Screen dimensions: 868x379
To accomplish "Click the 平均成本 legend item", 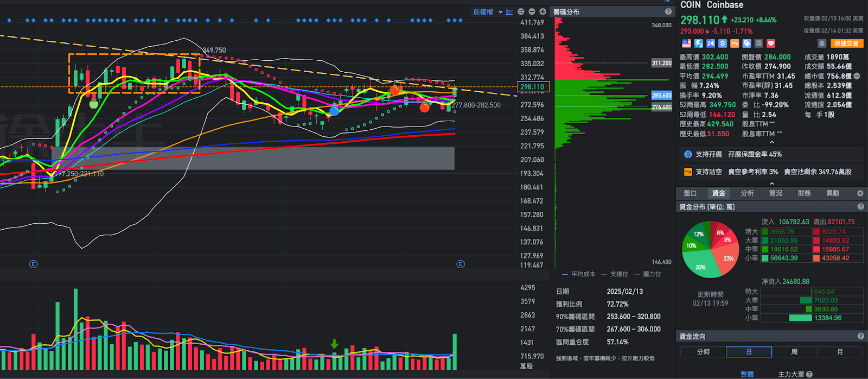I will click(x=578, y=274).
